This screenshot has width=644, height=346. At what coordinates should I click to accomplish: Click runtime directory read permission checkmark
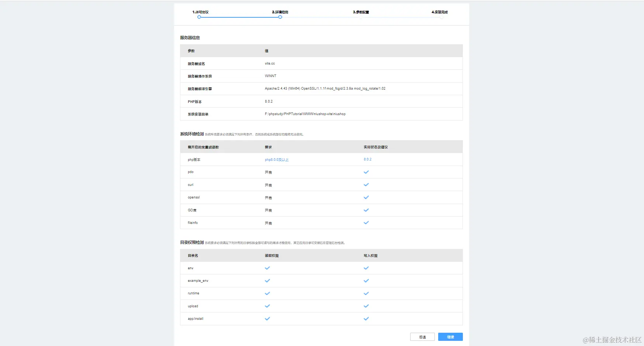[x=267, y=294]
